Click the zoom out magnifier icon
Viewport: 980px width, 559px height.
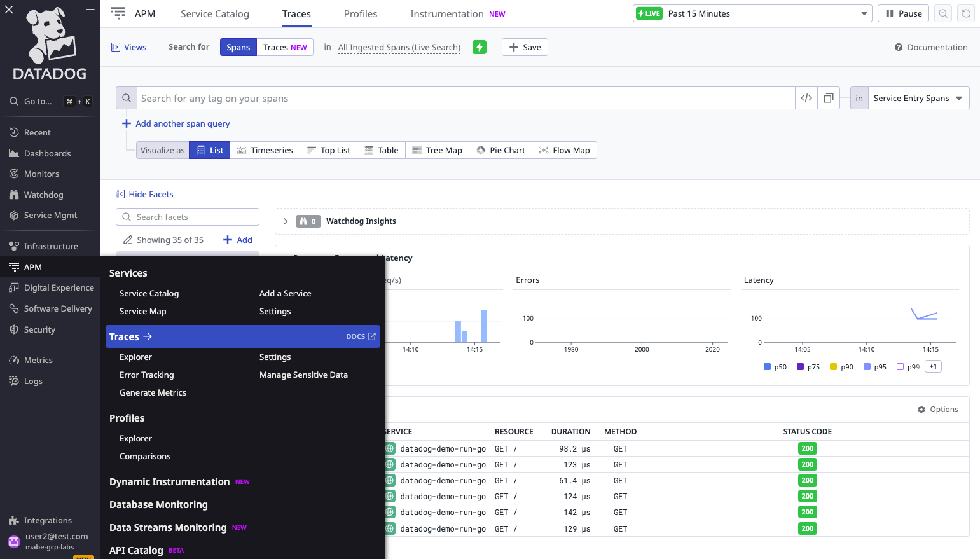[943, 13]
